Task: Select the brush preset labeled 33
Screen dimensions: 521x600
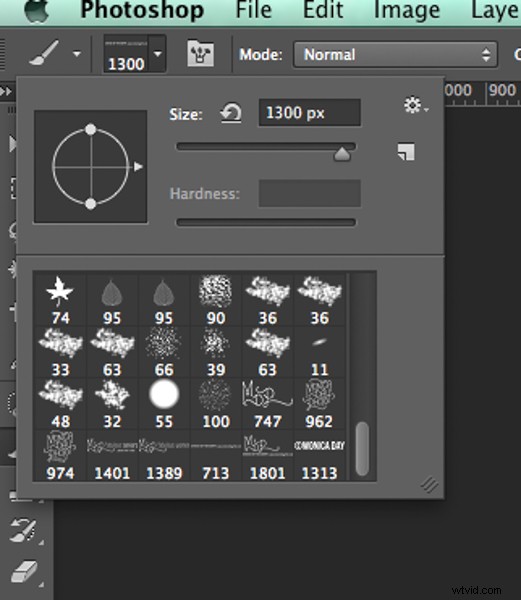Action: [x=60, y=352]
